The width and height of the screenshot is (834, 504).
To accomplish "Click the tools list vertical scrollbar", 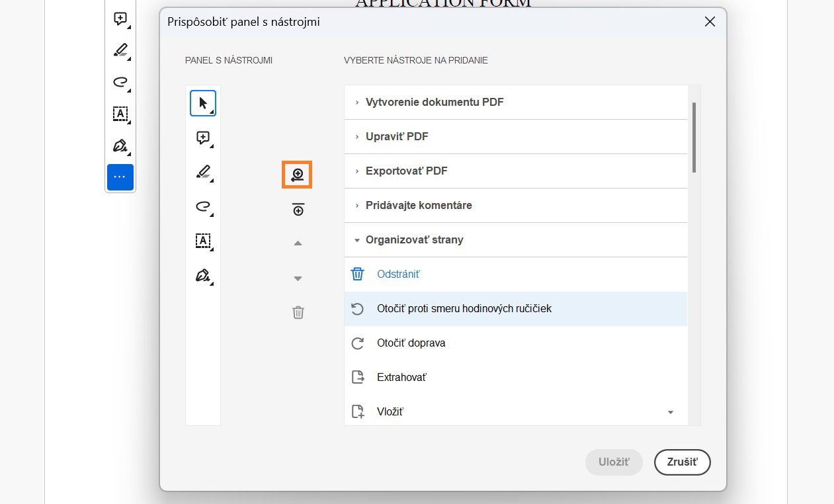I will 694,138.
